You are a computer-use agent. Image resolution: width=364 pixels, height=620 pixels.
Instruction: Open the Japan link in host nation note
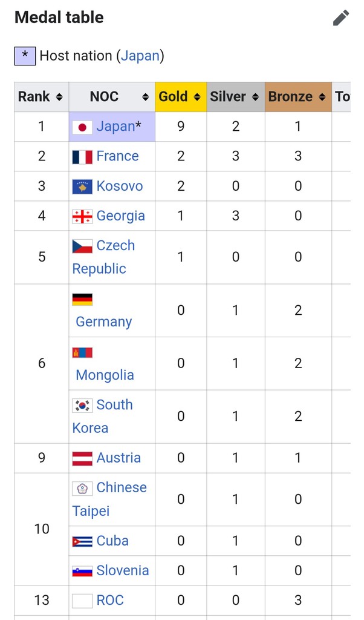coord(140,56)
